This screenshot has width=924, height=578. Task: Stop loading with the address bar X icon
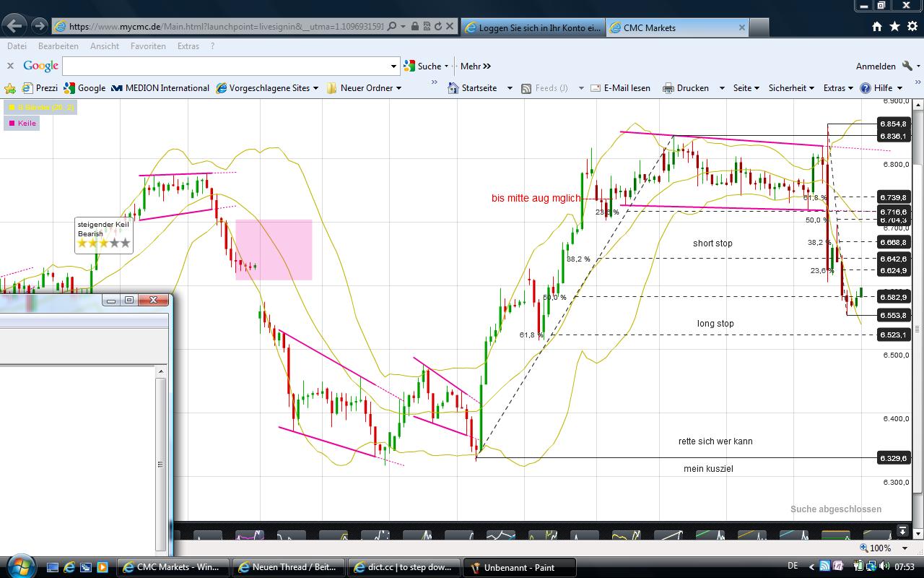click(x=450, y=27)
